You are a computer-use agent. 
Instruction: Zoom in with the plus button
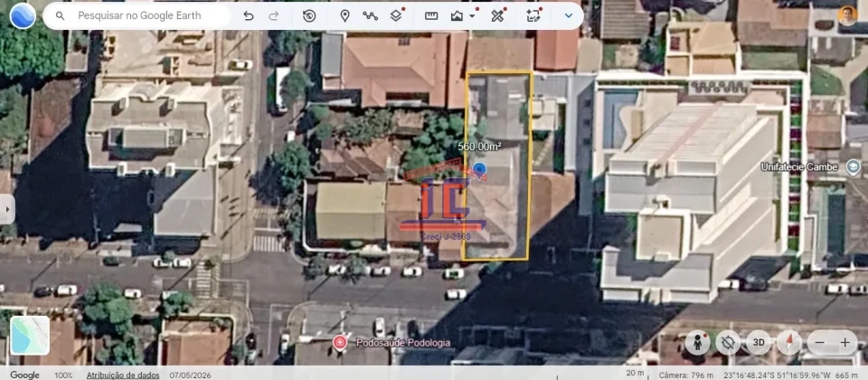[844, 343]
